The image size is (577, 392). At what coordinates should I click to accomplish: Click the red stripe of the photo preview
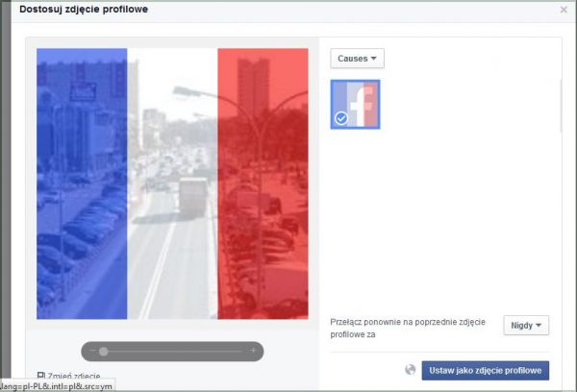262,183
